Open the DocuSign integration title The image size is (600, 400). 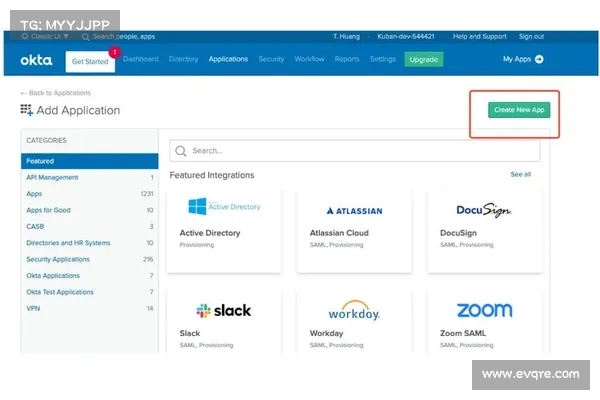click(458, 233)
